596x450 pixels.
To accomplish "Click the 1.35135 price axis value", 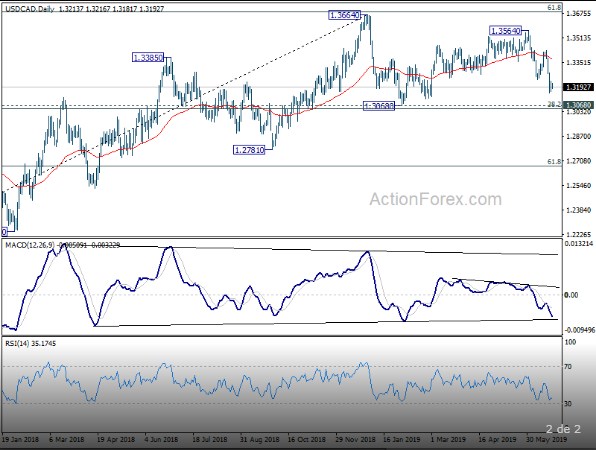I will (x=579, y=38).
